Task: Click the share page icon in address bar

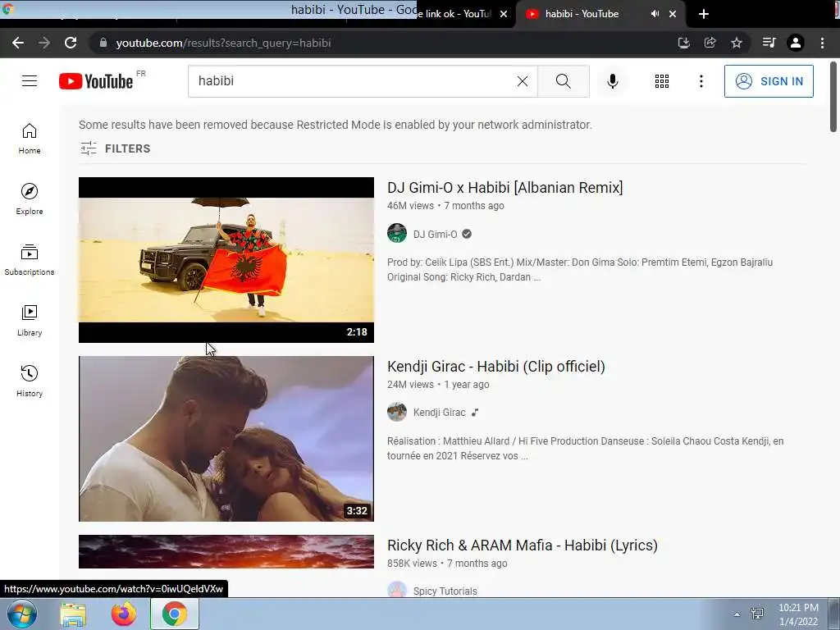Action: (710, 43)
